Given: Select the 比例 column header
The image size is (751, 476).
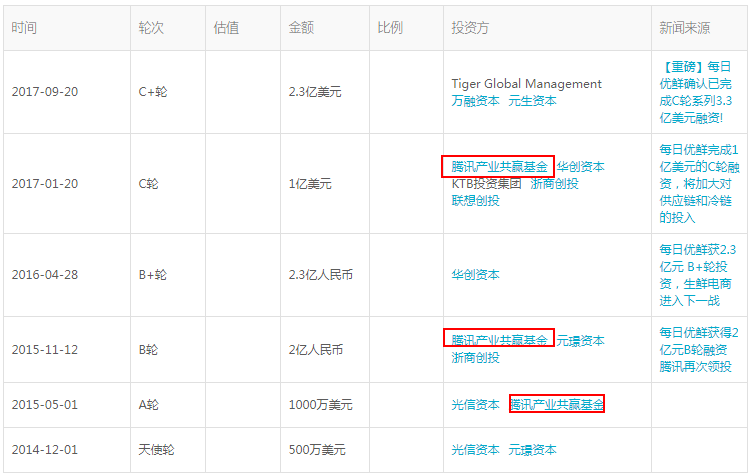Looking at the screenshot, I should click(x=390, y=28).
